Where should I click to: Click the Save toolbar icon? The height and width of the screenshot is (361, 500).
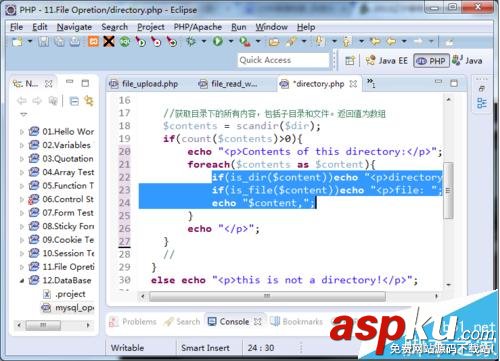click(44, 42)
